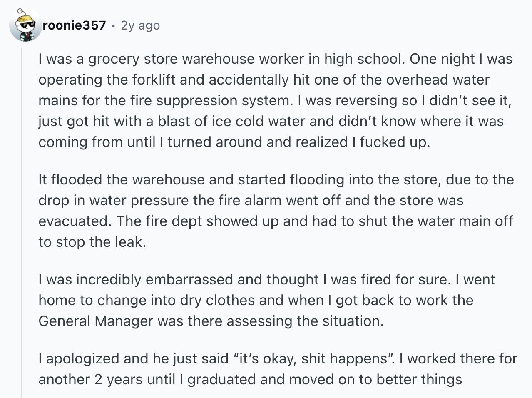
Task: Collapse the comment using the vertical thread line
Action: [22, 221]
